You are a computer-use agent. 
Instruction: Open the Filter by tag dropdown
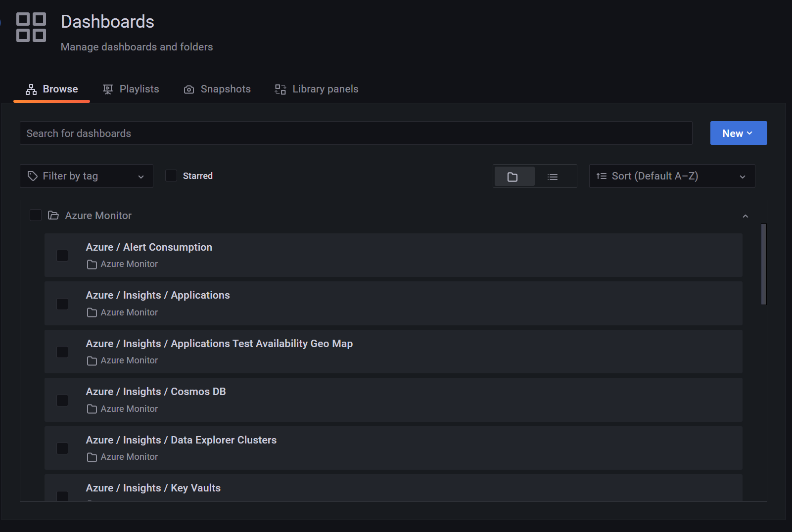pyautogui.click(x=87, y=176)
